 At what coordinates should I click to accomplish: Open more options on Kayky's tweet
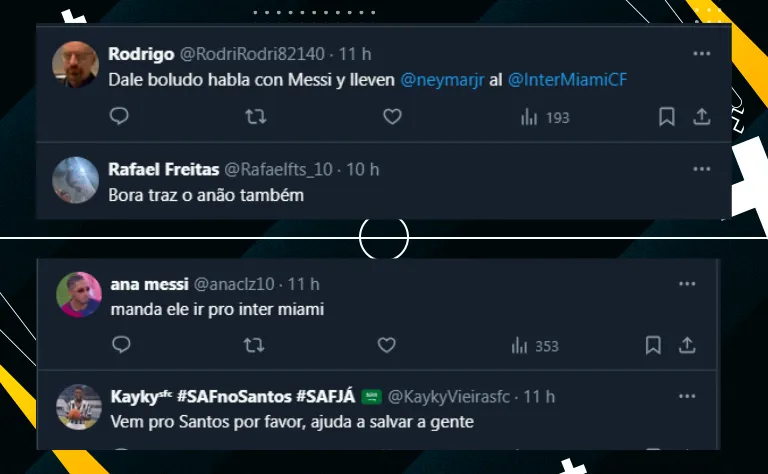tap(687, 397)
